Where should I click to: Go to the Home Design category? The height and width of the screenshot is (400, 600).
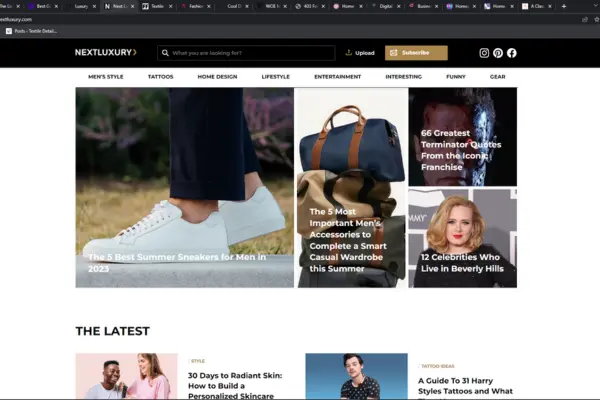(218, 77)
